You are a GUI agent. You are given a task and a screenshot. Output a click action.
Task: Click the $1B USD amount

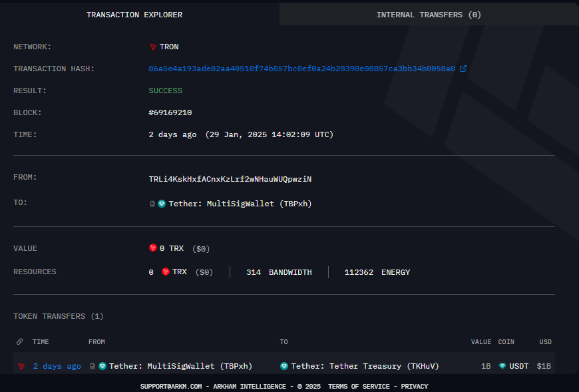[544, 366]
